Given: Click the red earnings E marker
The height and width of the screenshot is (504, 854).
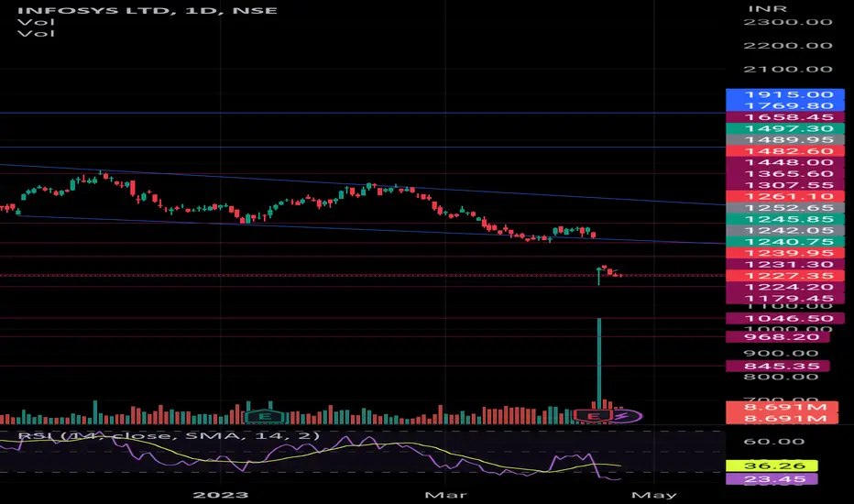Looking at the screenshot, I should point(594,416).
